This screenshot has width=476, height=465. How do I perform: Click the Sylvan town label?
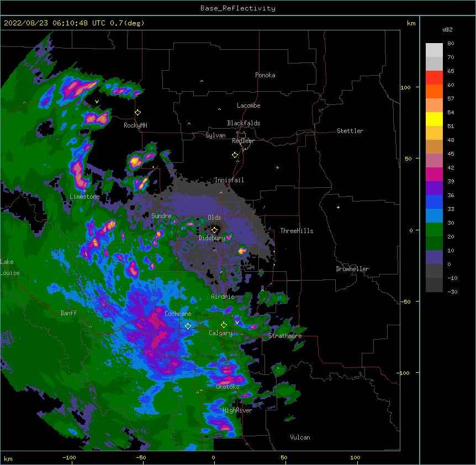pyautogui.click(x=215, y=135)
